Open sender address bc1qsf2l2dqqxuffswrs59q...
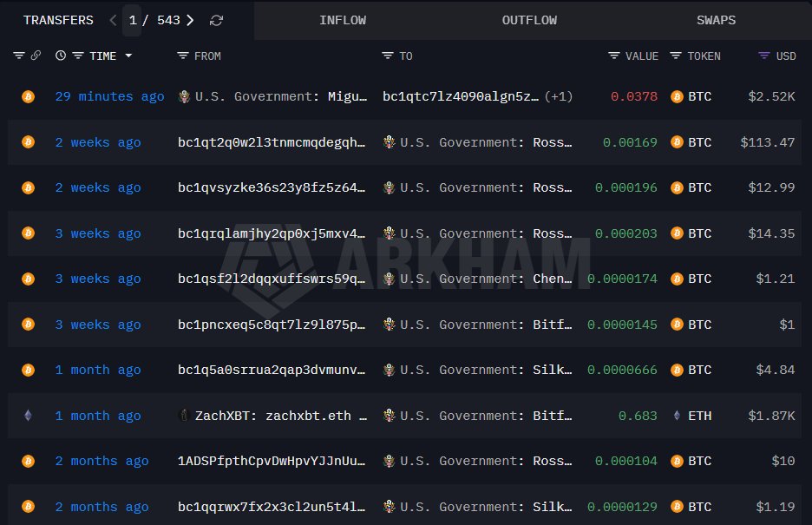Screen dimensions: 812x525 tap(272, 279)
